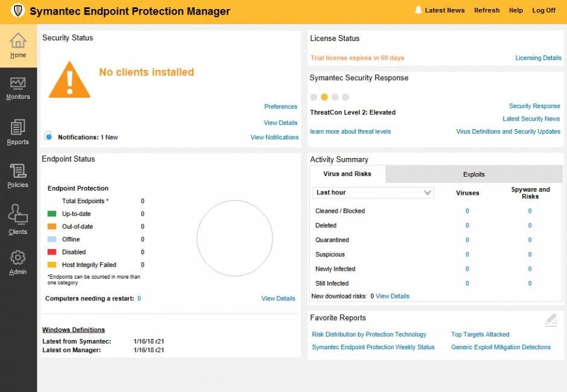Viewport: 567px width, 392px height.
Task: Click Spyware count in Still Infected row
Action: click(x=530, y=283)
